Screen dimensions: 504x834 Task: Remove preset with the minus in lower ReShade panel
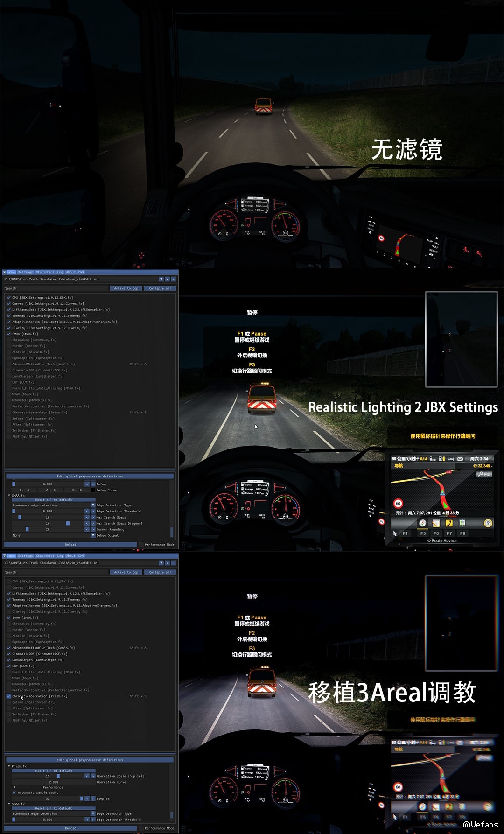click(173, 563)
